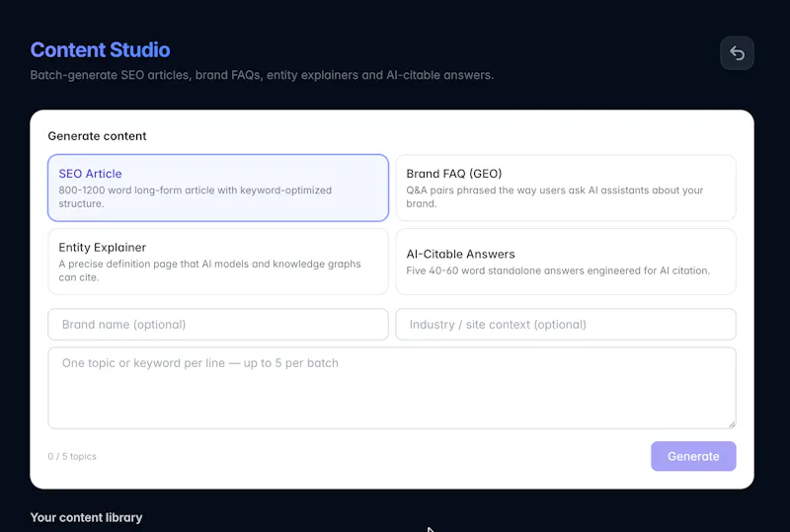Click the Industry / site context field
This screenshot has height=532, width=790.
[x=565, y=325]
